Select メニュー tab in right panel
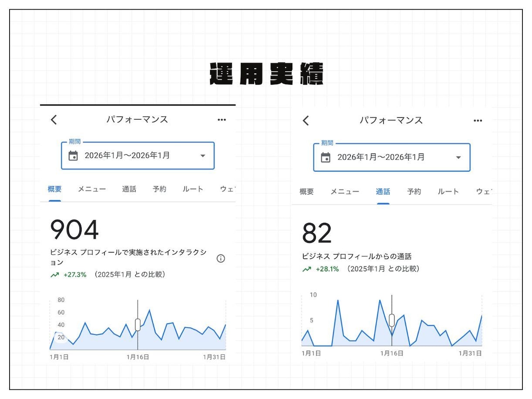Image resolution: width=532 pixels, height=399 pixels. [x=345, y=191]
